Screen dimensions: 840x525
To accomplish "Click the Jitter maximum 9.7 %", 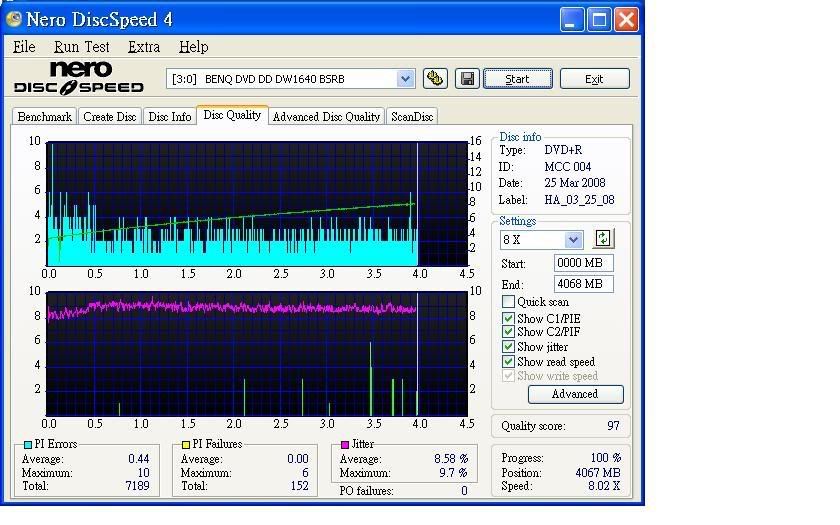I will pyautogui.click(x=453, y=472).
